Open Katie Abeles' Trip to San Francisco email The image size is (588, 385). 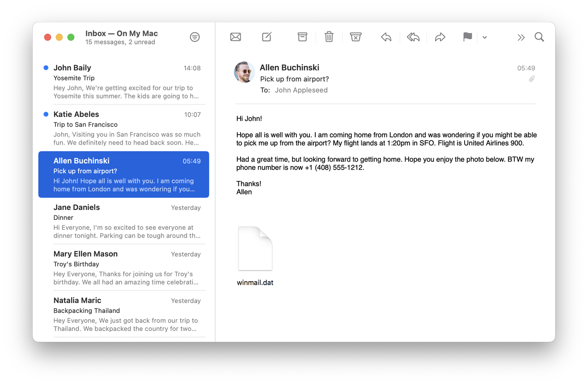pos(124,128)
